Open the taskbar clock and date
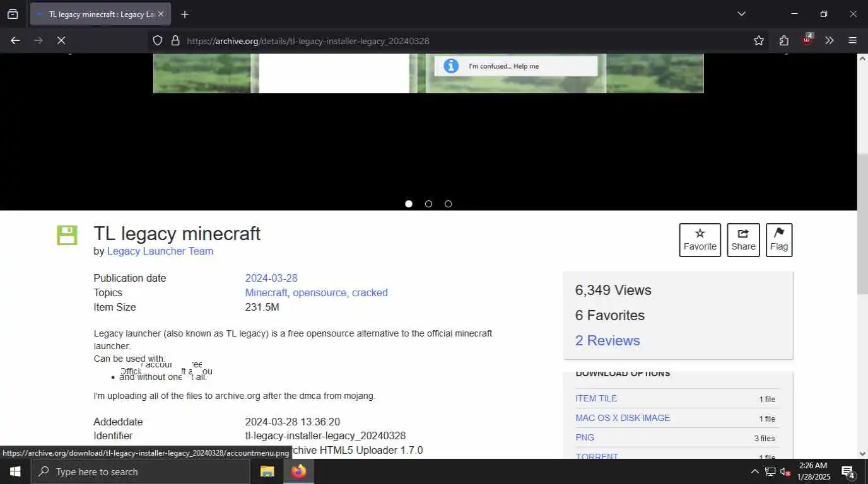 click(812, 471)
